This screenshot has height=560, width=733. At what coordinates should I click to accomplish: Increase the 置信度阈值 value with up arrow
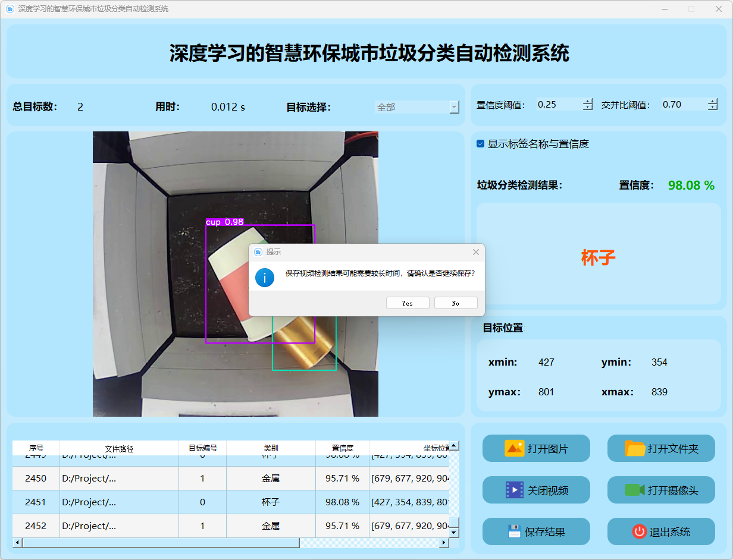click(588, 102)
